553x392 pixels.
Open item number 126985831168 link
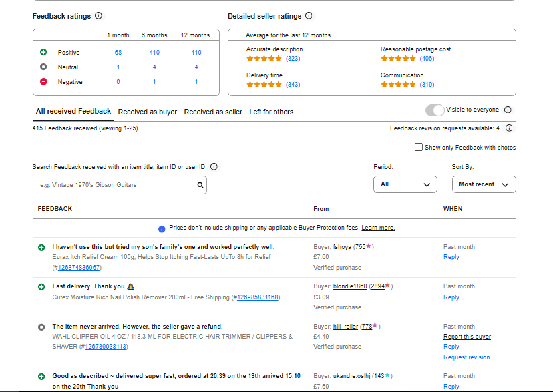pyautogui.click(x=257, y=297)
